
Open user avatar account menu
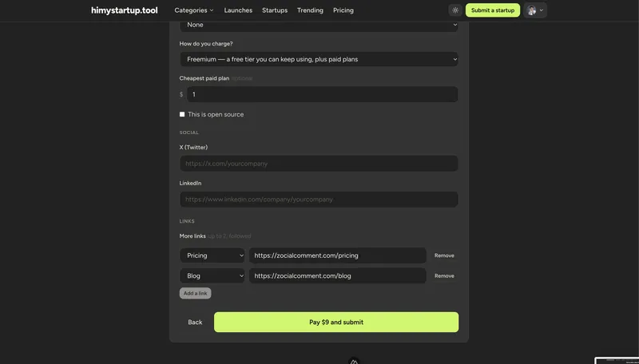pos(535,10)
